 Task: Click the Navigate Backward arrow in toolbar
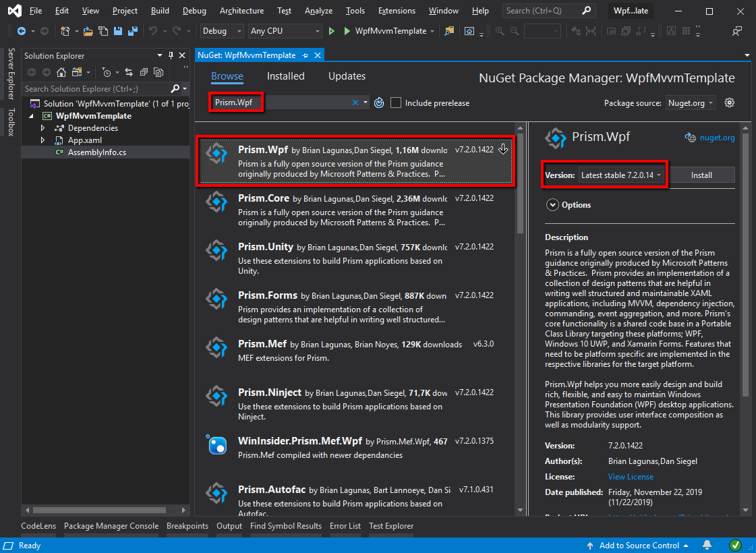pyautogui.click(x=21, y=31)
